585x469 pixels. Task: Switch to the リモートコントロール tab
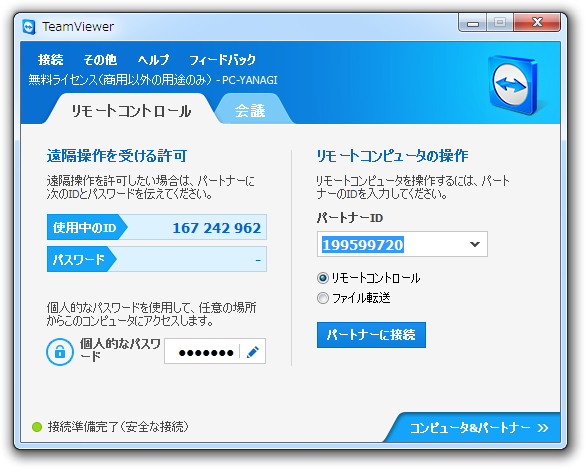pyautogui.click(x=131, y=111)
